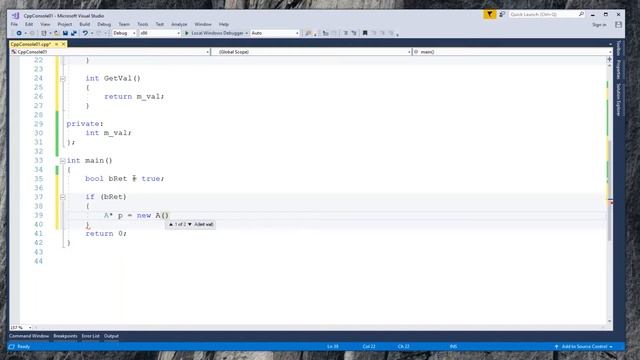Click the Visual Studio logo icon
Screen dimensions: 640x360
[x=15, y=16]
